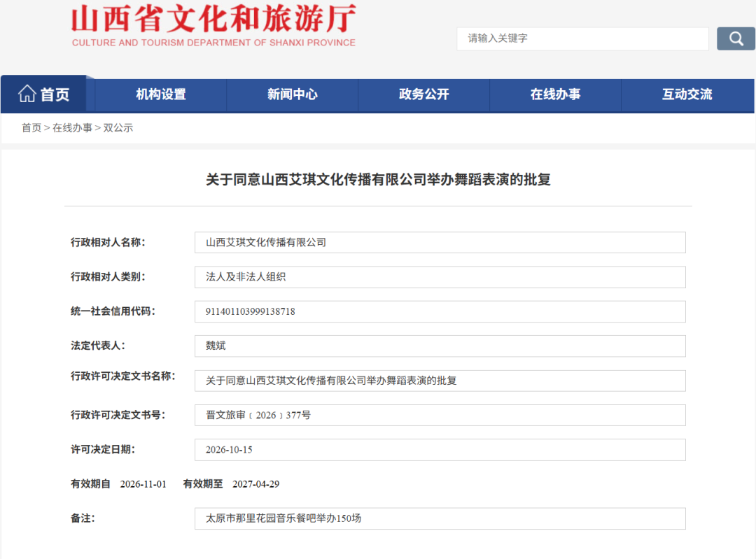756x559 pixels.
Task: Click the label 法定代表人
Action: pos(98,346)
